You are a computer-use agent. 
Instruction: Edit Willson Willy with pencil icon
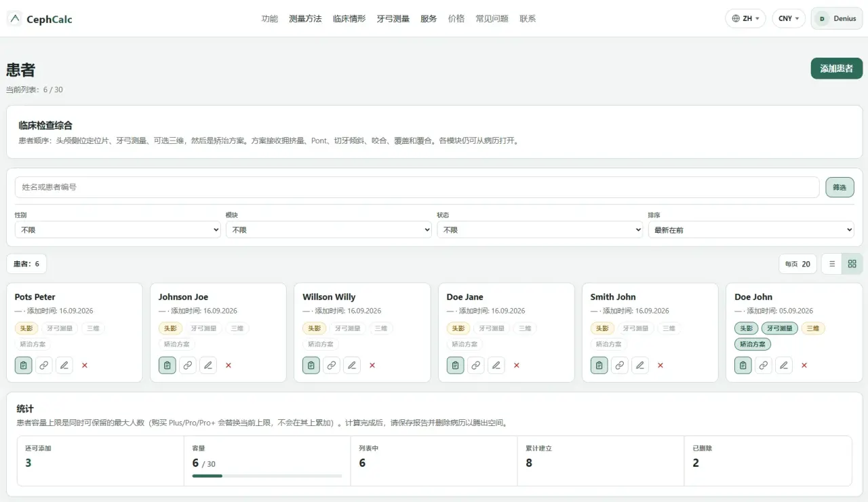tap(352, 365)
